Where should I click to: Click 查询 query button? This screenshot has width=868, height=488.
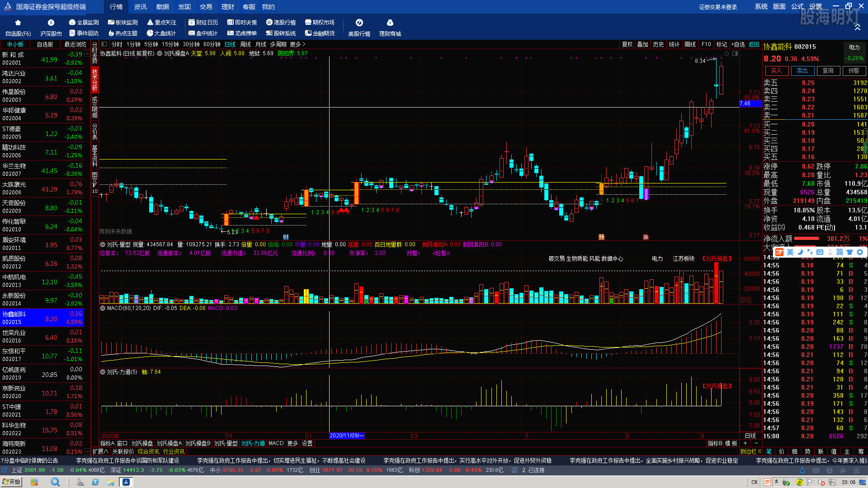[x=828, y=70]
